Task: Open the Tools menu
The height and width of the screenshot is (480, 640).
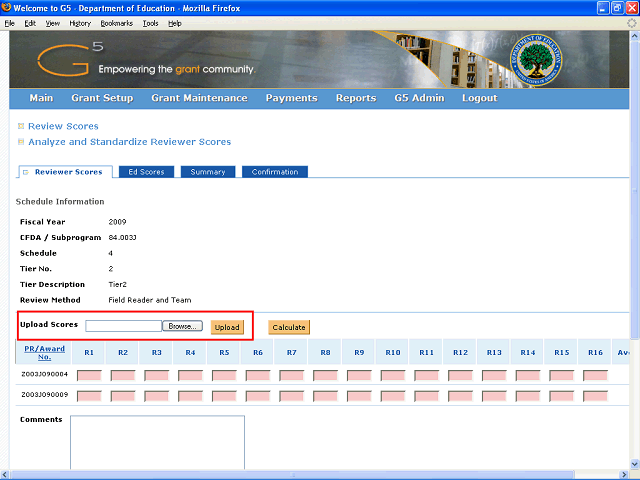Action: click(150, 23)
